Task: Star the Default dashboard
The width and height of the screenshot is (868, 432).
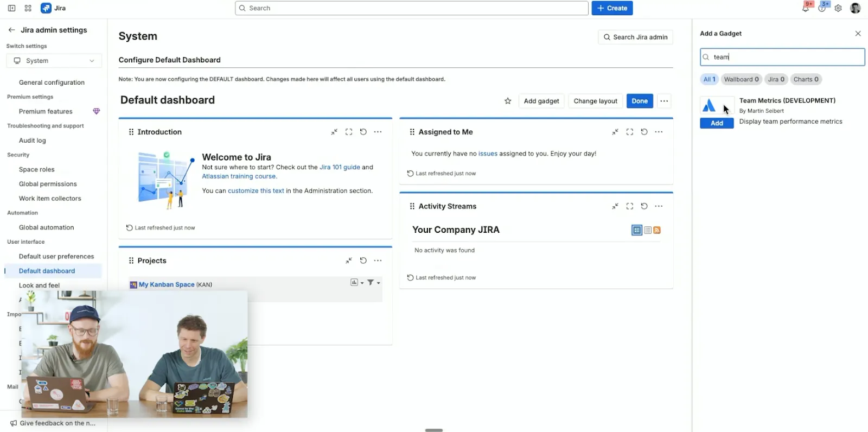Action: (508, 101)
